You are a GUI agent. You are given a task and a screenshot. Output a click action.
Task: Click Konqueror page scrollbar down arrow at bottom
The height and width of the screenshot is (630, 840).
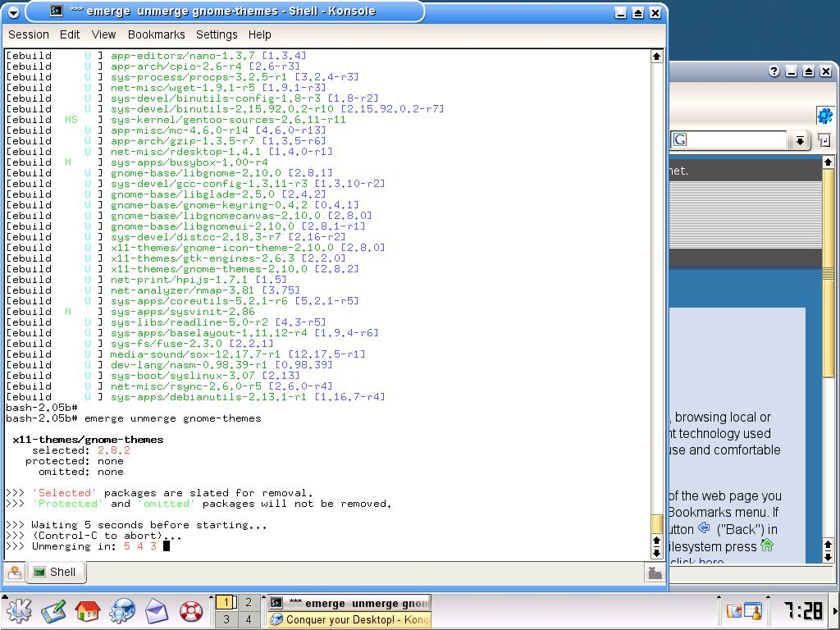pyautogui.click(x=828, y=557)
